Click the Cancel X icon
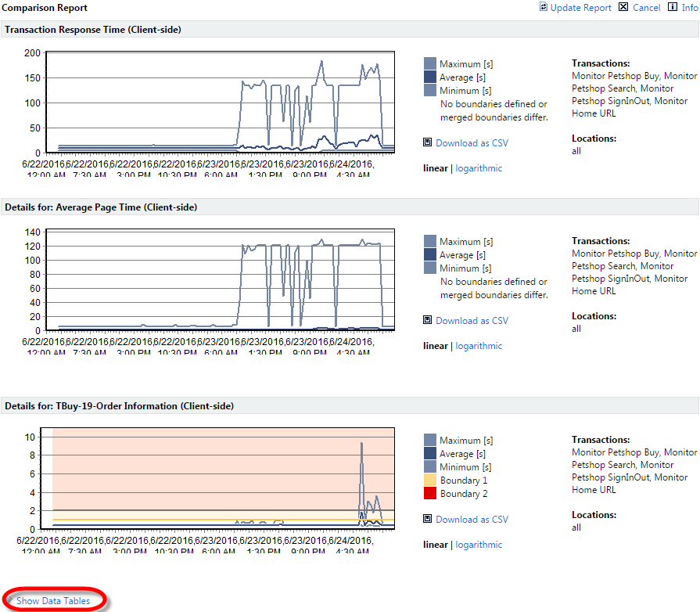The image size is (700, 612). coord(623,7)
